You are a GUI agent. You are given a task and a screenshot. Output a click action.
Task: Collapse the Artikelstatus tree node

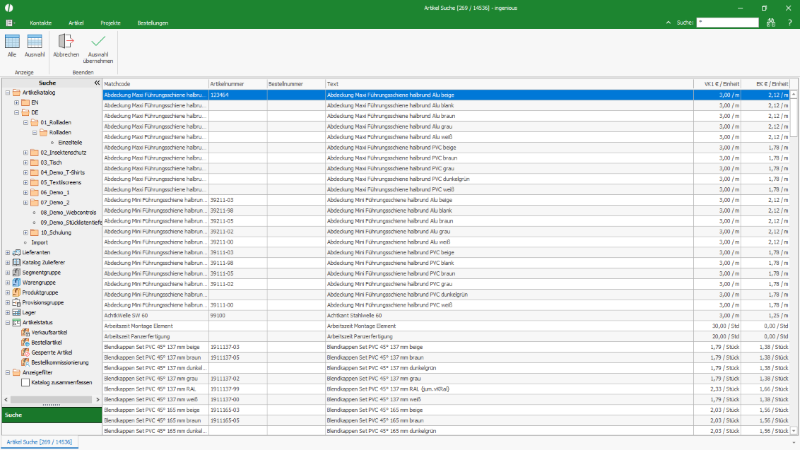click(8, 322)
